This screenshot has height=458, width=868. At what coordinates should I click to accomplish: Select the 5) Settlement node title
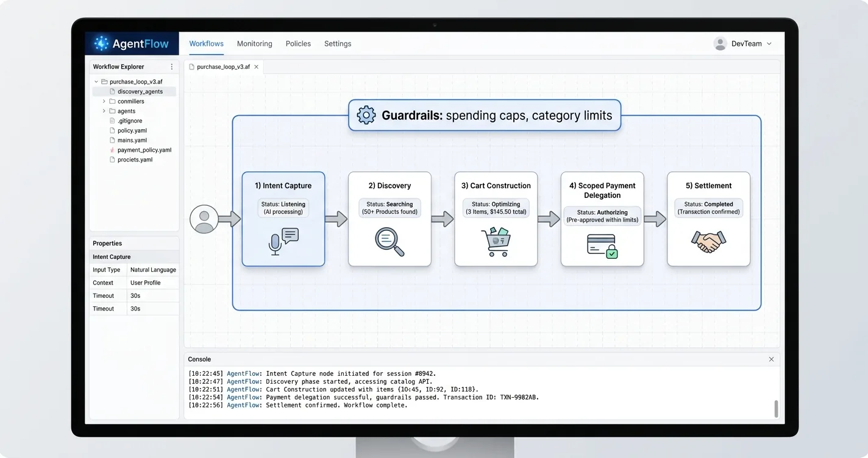[x=708, y=186]
